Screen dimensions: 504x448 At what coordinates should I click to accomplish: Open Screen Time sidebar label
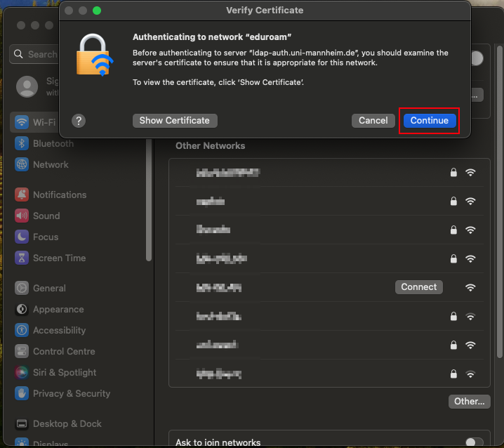60,258
